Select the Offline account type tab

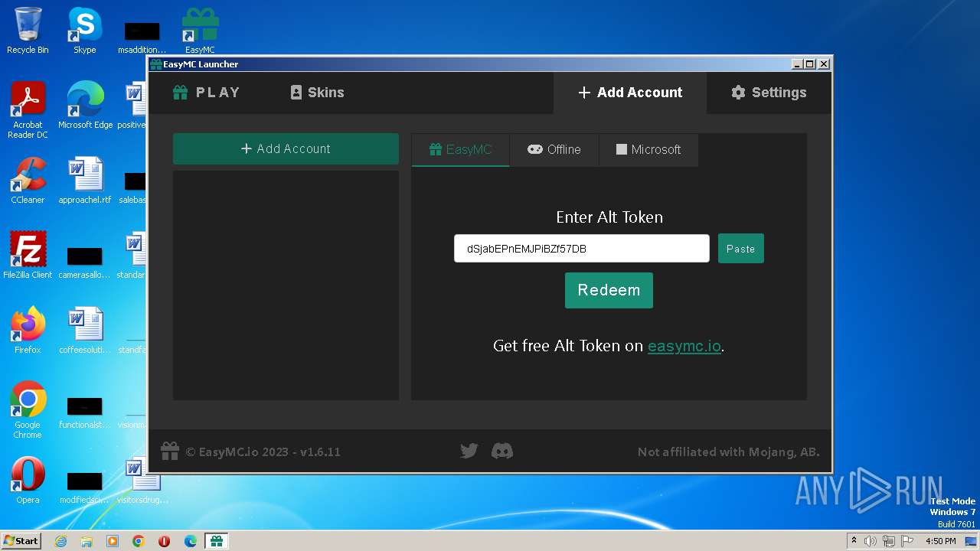[x=554, y=149]
